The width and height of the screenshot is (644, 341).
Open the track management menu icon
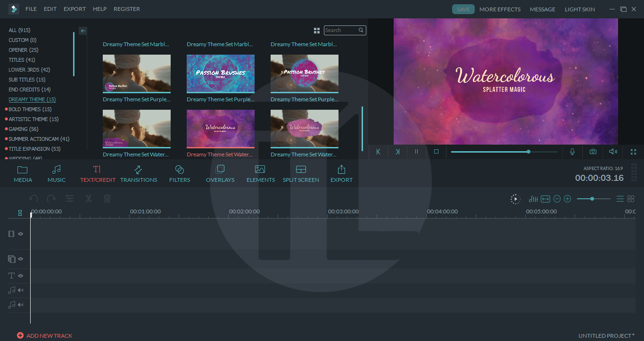(619, 198)
